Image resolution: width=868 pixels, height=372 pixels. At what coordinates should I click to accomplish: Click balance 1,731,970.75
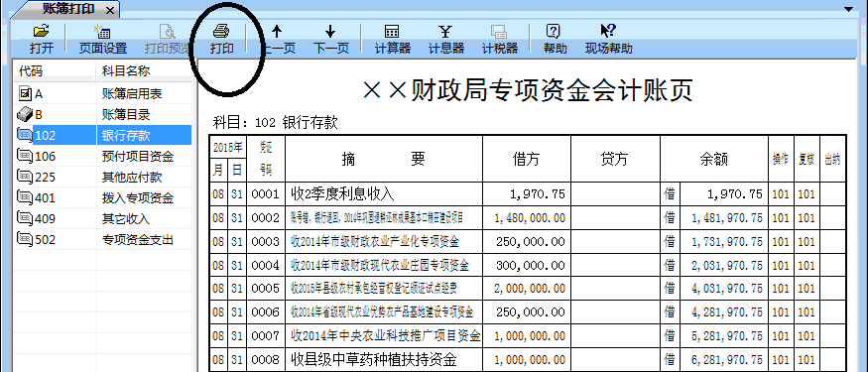pos(727,242)
